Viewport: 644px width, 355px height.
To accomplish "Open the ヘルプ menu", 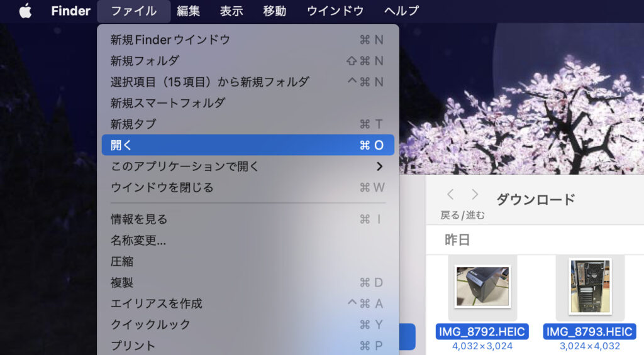I will [402, 11].
